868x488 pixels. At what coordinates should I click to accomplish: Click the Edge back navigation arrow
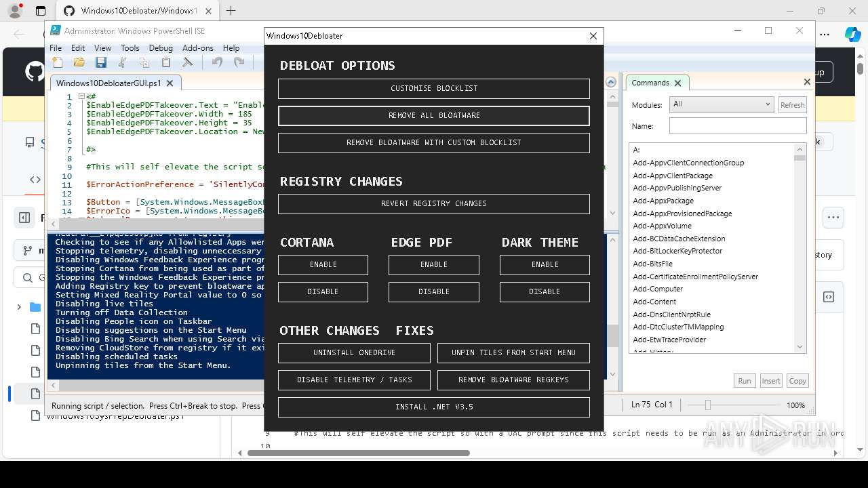point(19,35)
